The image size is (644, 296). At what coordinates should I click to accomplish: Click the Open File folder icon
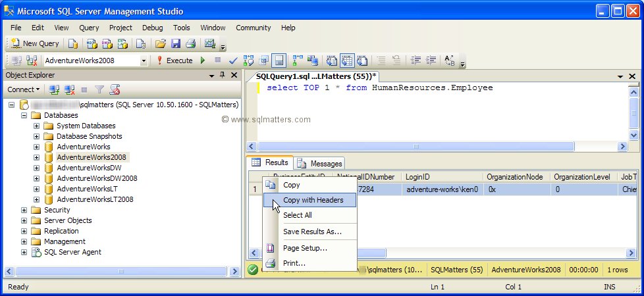pos(160,43)
